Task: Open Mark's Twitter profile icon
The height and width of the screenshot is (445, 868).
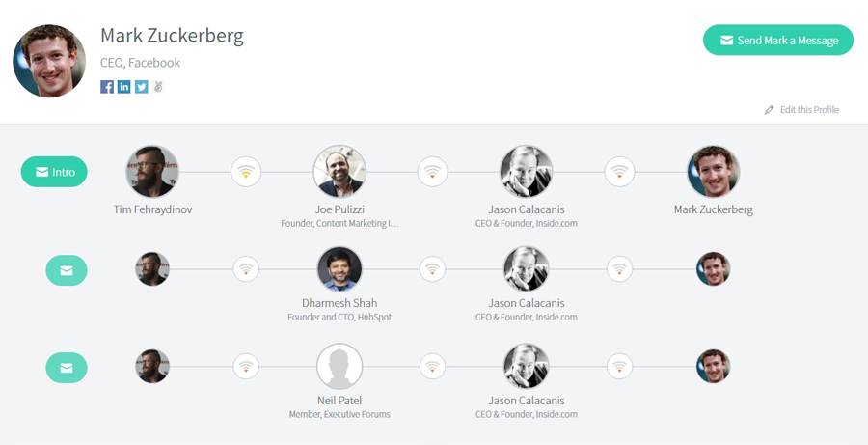Action: pyautogui.click(x=141, y=87)
